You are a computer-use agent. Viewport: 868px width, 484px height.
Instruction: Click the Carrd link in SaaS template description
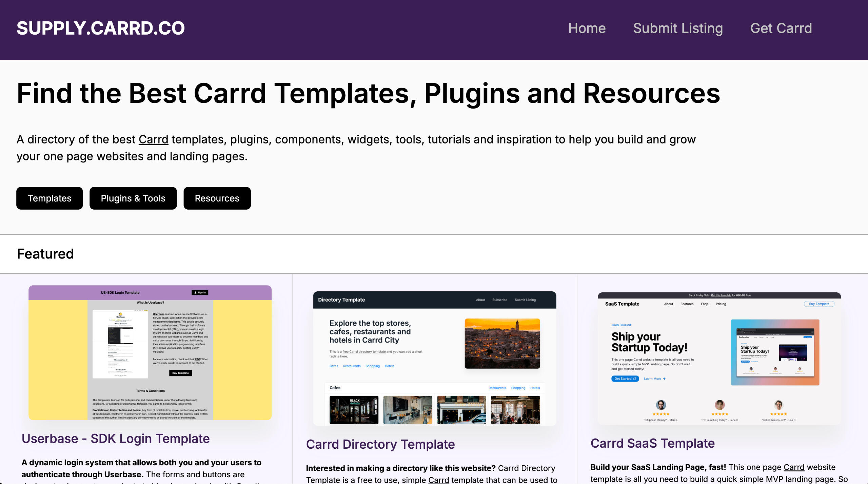click(794, 467)
